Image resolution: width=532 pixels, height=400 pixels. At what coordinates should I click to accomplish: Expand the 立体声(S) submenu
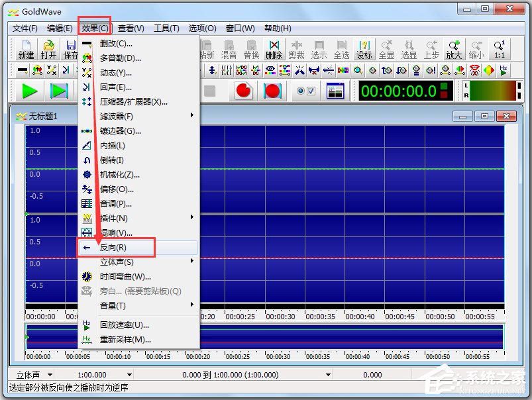pyautogui.click(x=138, y=262)
